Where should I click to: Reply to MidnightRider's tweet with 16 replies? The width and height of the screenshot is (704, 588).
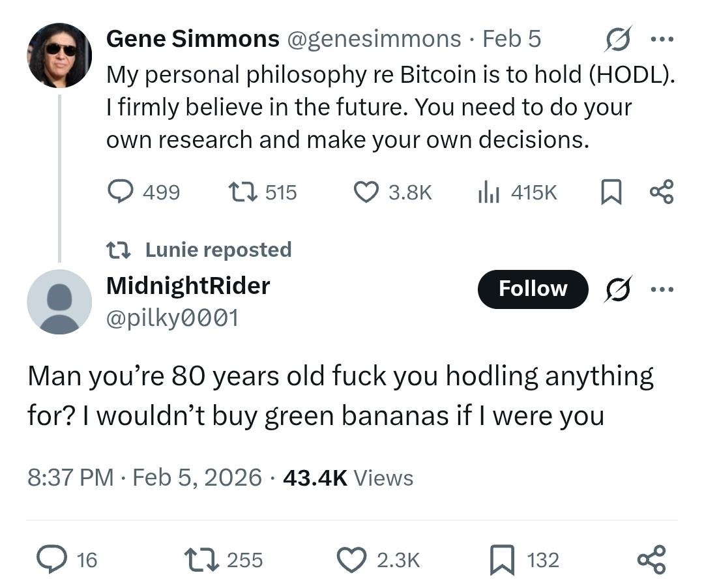[50, 559]
